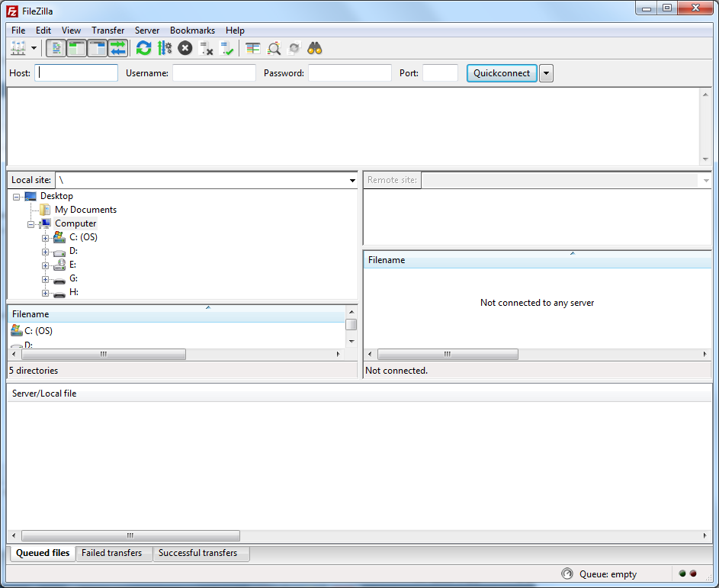Screen dimensions: 719x588
Task: Expand the D: drive node
Action: click(46, 252)
